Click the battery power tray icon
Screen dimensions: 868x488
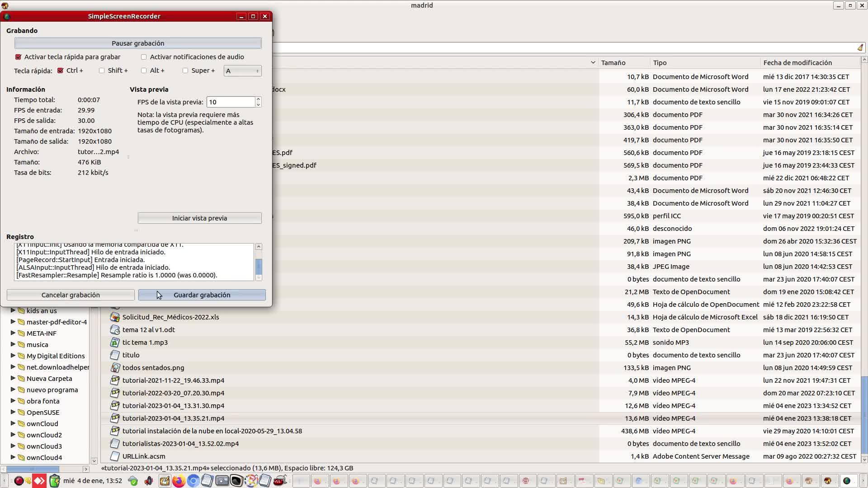pos(54,481)
